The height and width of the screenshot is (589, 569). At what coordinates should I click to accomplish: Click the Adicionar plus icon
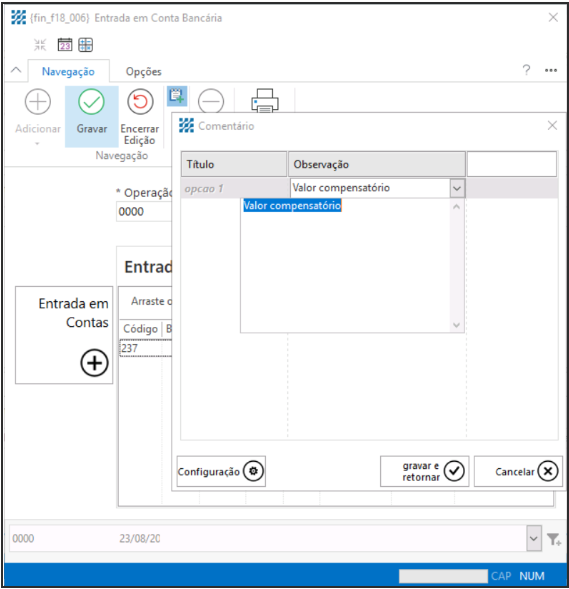pyautogui.click(x=38, y=102)
